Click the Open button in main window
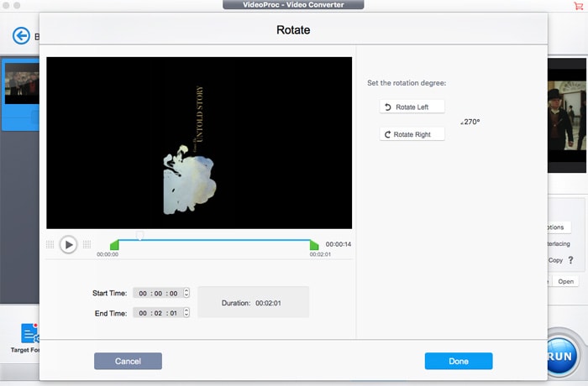This screenshot has width=588, height=386. coord(565,281)
